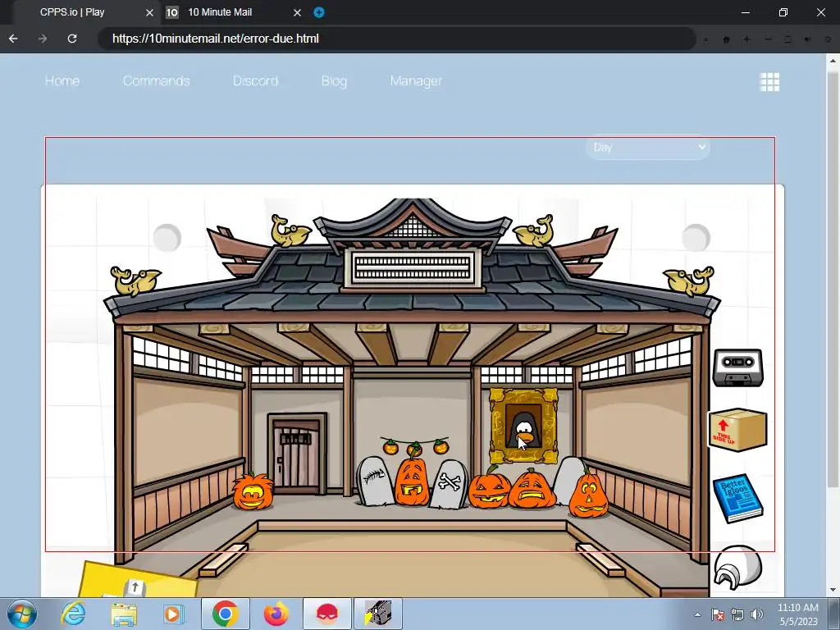The image size is (840, 630).
Task: Click the browser toolbar minus icon
Action: (x=768, y=39)
